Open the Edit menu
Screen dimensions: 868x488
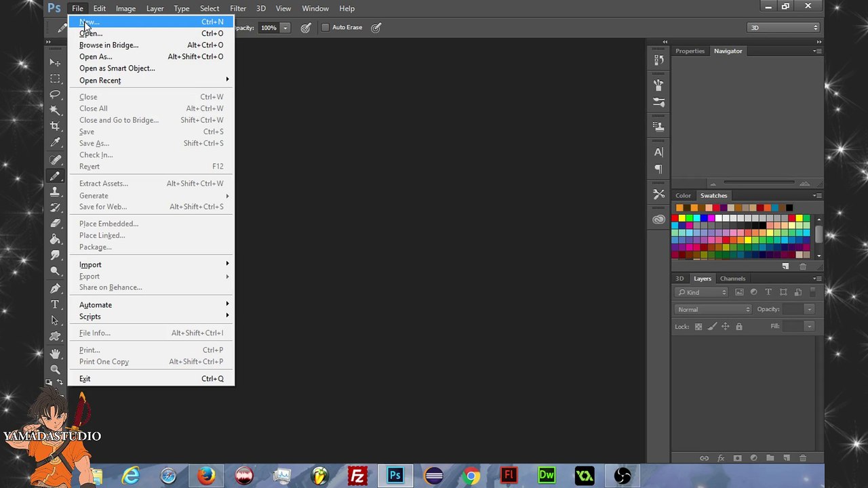click(99, 8)
